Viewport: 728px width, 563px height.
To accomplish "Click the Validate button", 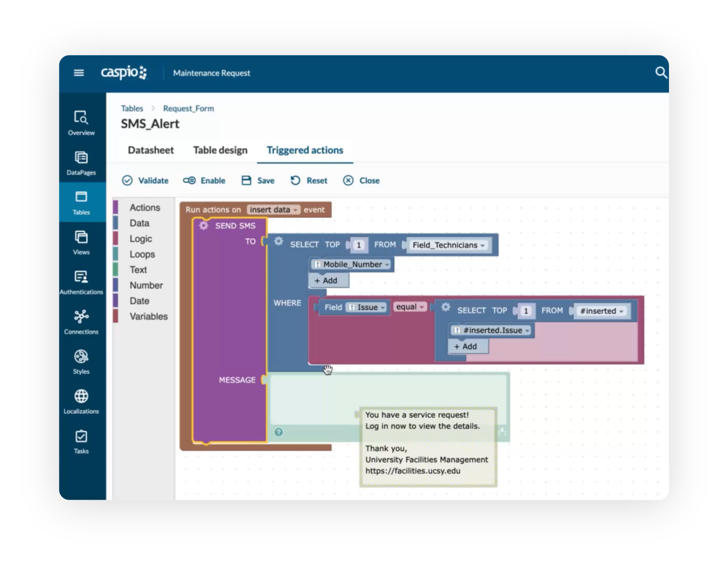I will (145, 181).
